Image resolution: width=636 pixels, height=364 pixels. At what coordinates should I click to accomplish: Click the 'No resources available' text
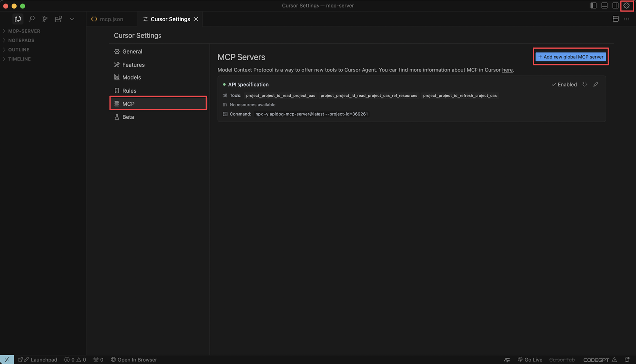252,105
